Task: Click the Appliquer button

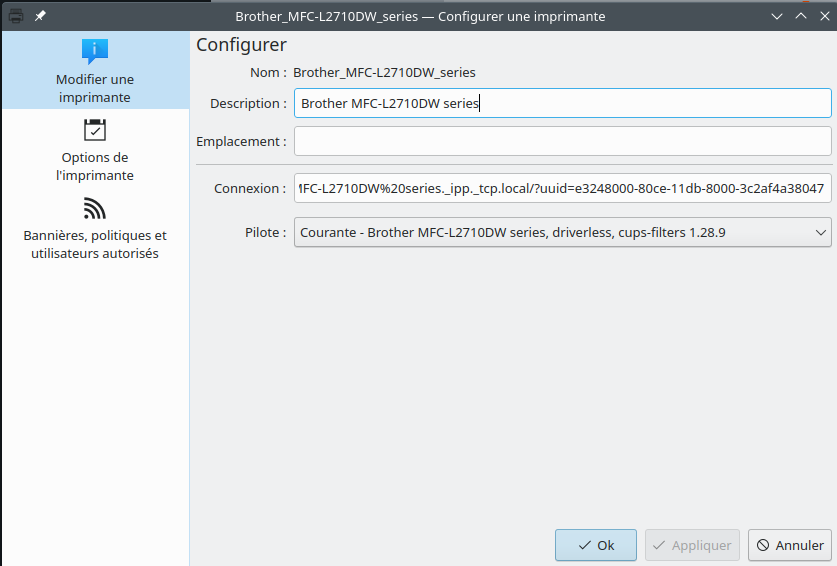Action: (692, 545)
